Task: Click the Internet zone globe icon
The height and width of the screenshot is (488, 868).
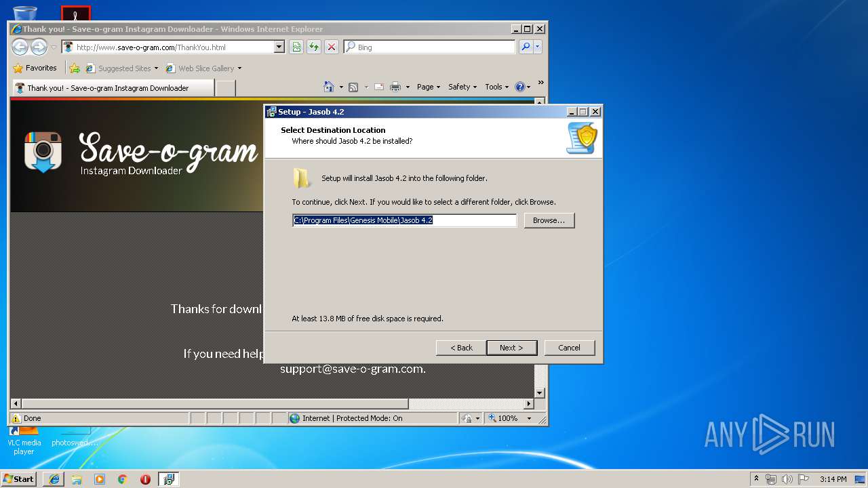Action: [x=294, y=418]
